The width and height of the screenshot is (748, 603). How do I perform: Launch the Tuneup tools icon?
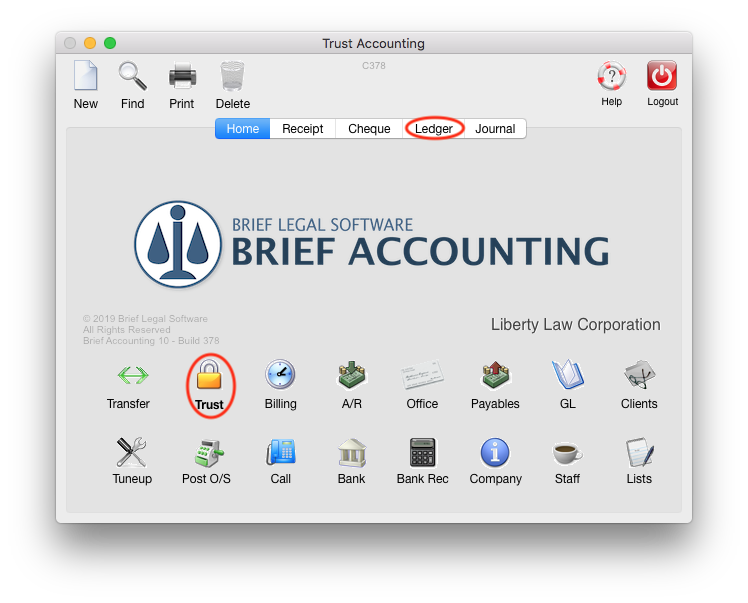(x=132, y=452)
